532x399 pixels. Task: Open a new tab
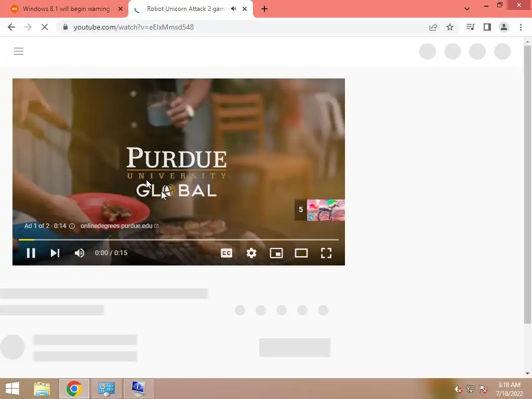click(x=264, y=9)
